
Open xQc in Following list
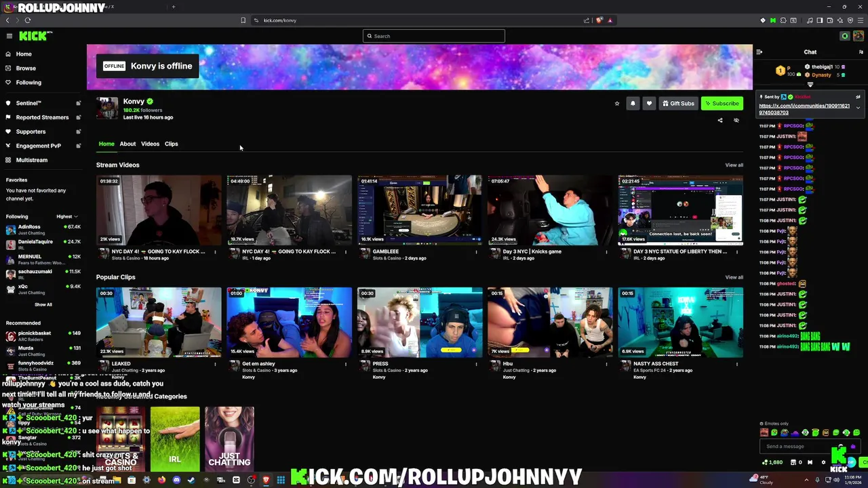(42, 289)
